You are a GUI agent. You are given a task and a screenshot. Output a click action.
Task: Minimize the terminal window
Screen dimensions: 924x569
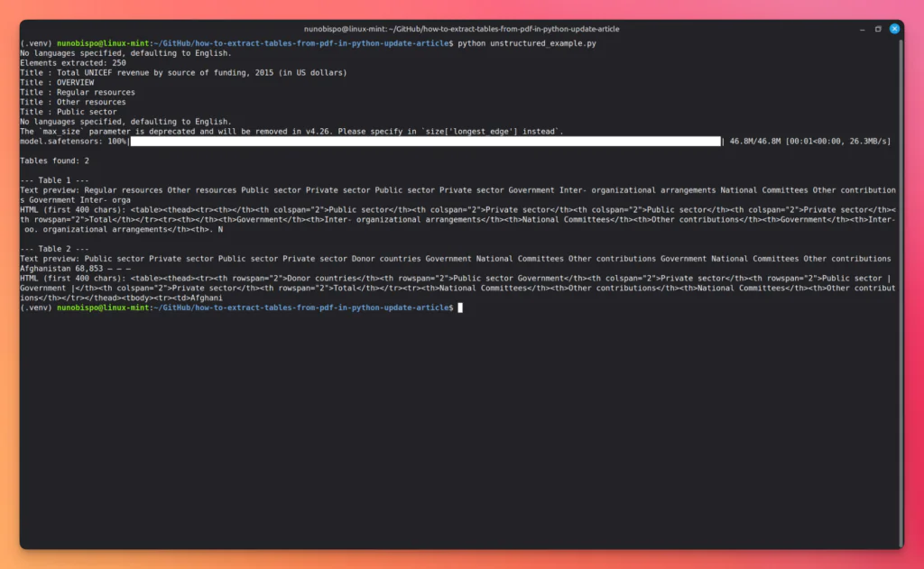click(x=862, y=29)
